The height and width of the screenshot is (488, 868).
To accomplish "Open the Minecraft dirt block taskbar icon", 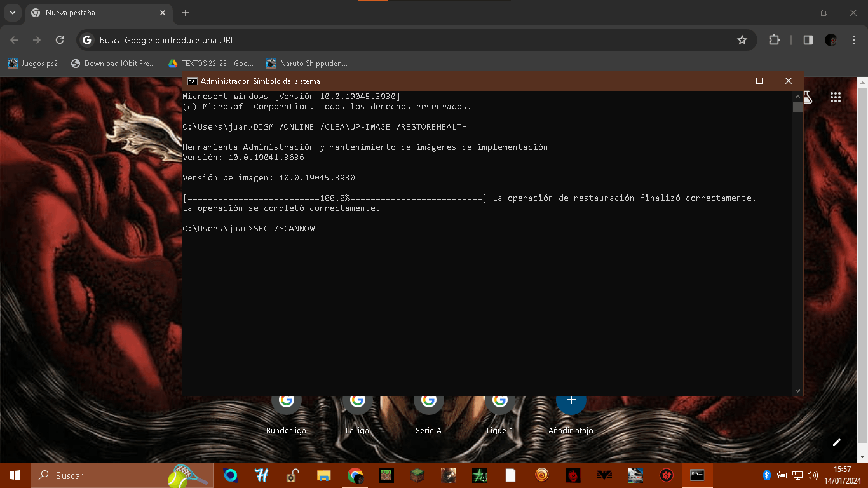I will click(386, 475).
